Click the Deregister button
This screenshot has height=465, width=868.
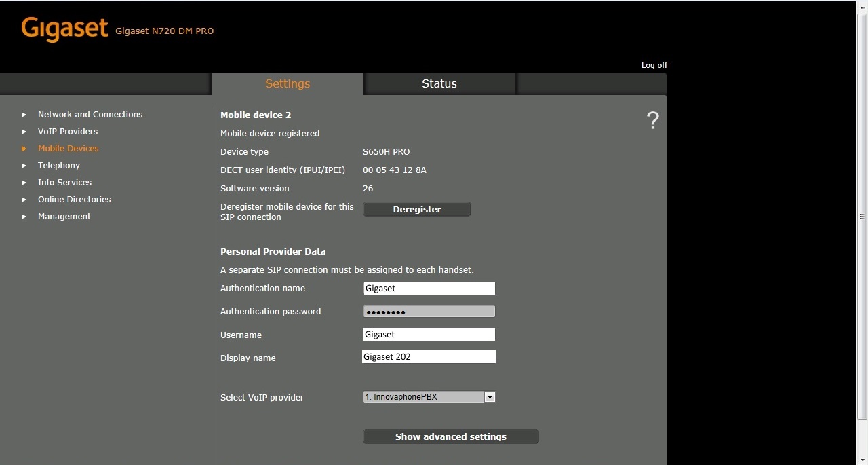coord(417,209)
